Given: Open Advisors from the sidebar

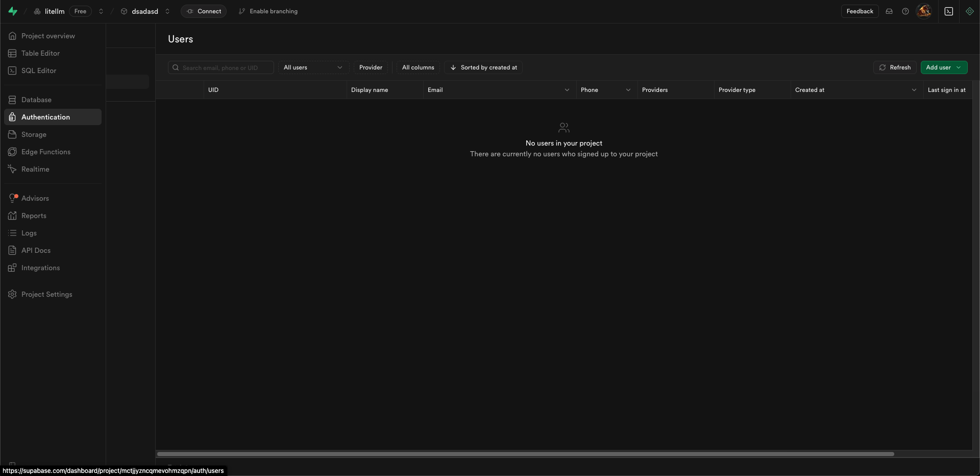Looking at the screenshot, I should 35,198.
